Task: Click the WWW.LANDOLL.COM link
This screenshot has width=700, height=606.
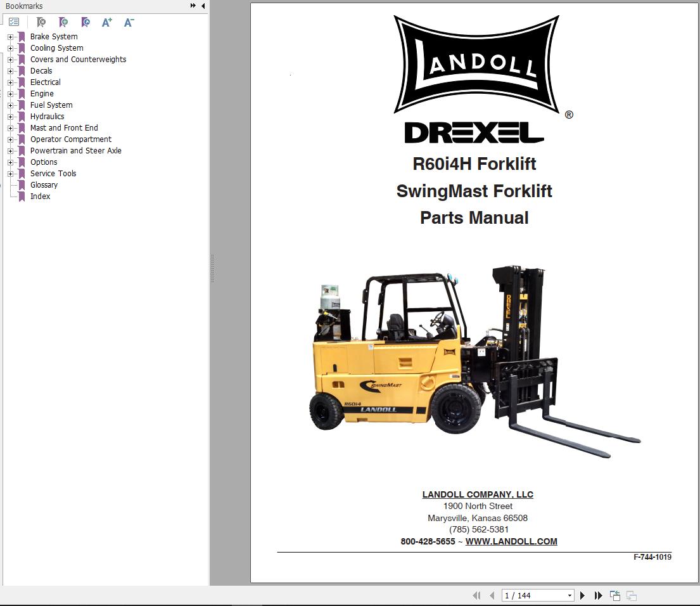Action: pos(511,541)
